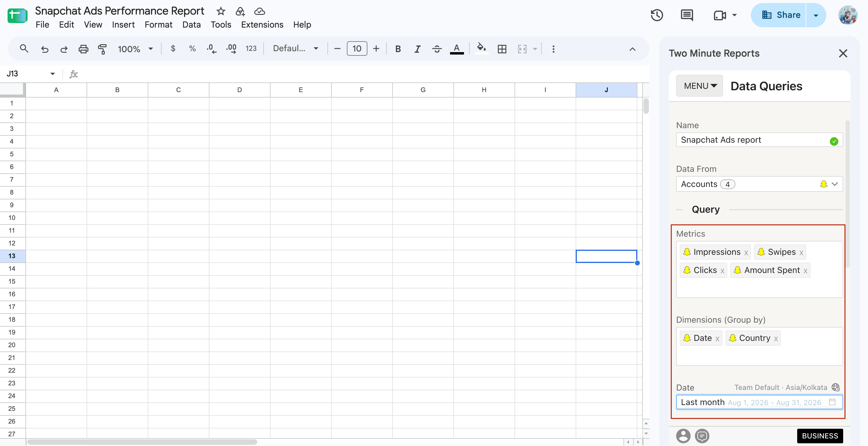
Task: Open the Insert menu
Action: pos(123,25)
